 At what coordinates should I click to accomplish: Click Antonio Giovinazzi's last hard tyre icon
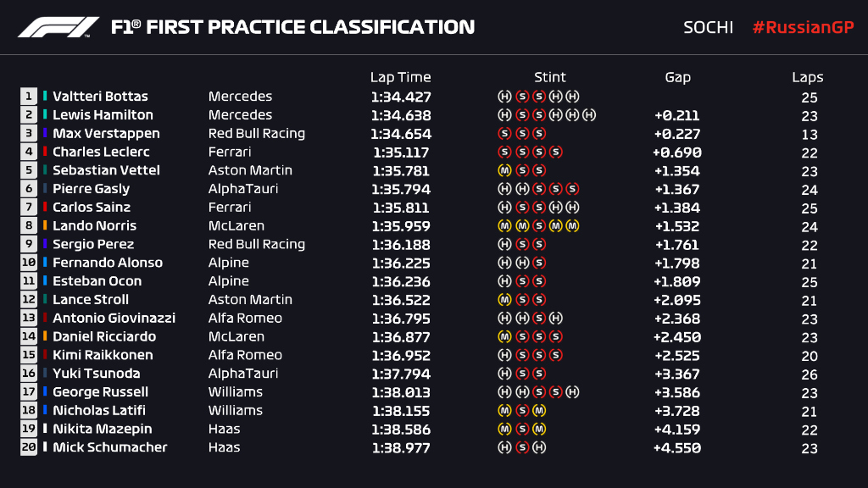point(556,319)
